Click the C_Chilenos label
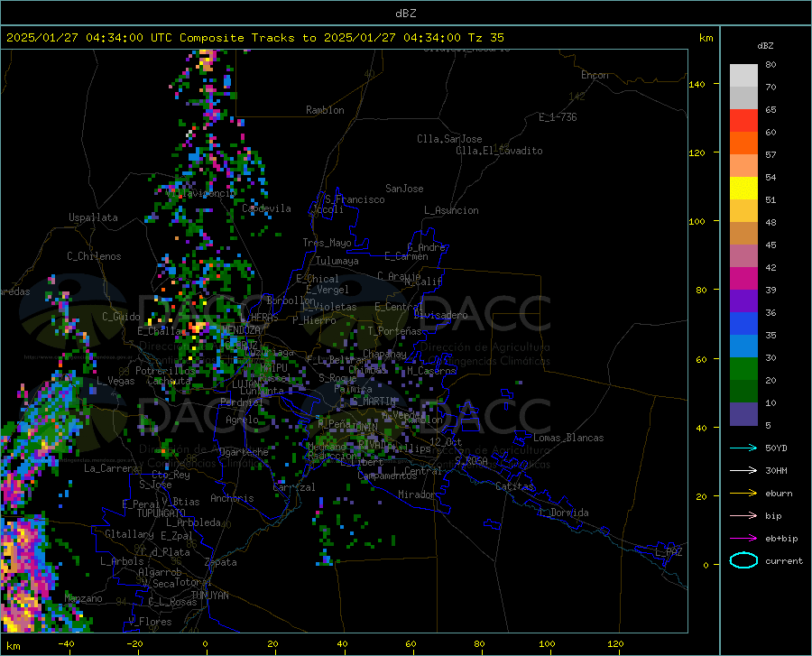The width and height of the screenshot is (812, 656). point(94,256)
